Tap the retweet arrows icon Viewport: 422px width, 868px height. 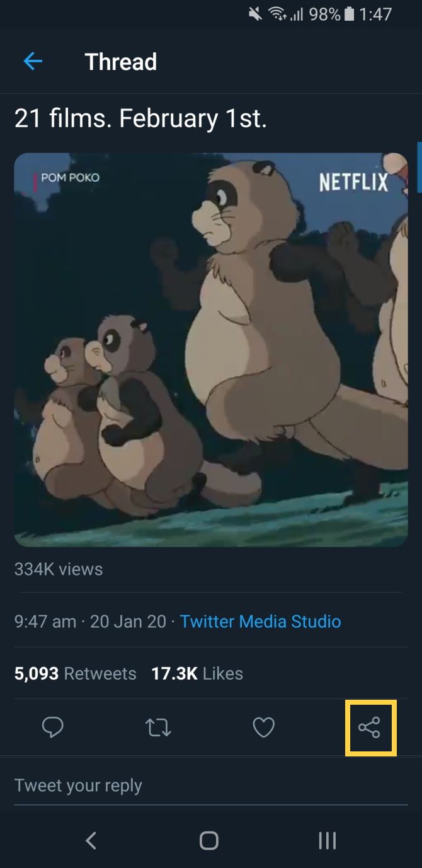pos(158,728)
